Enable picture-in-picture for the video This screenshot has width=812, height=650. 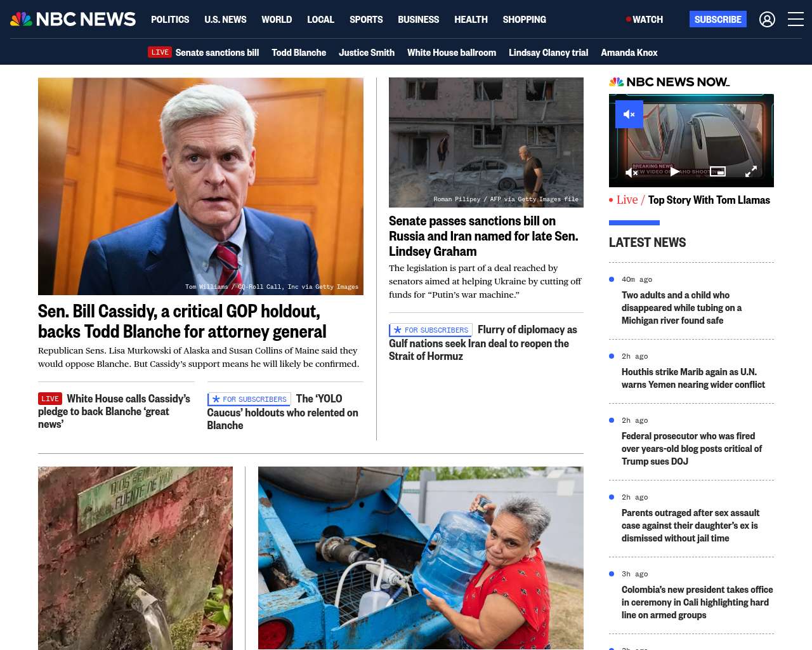pos(717,171)
